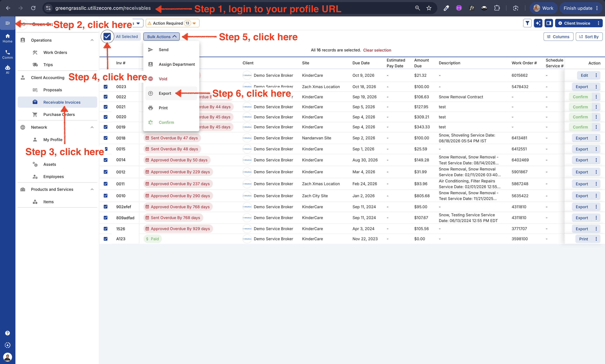This screenshot has width=605, height=364.
Task: Select Void from Bulk Actions menu
Action: point(171,78)
